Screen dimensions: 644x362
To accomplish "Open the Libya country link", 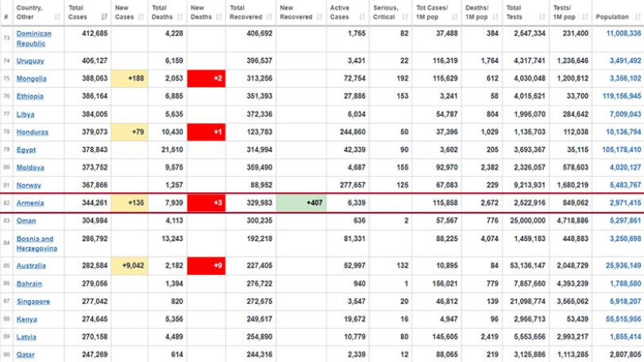I will click(25, 114).
